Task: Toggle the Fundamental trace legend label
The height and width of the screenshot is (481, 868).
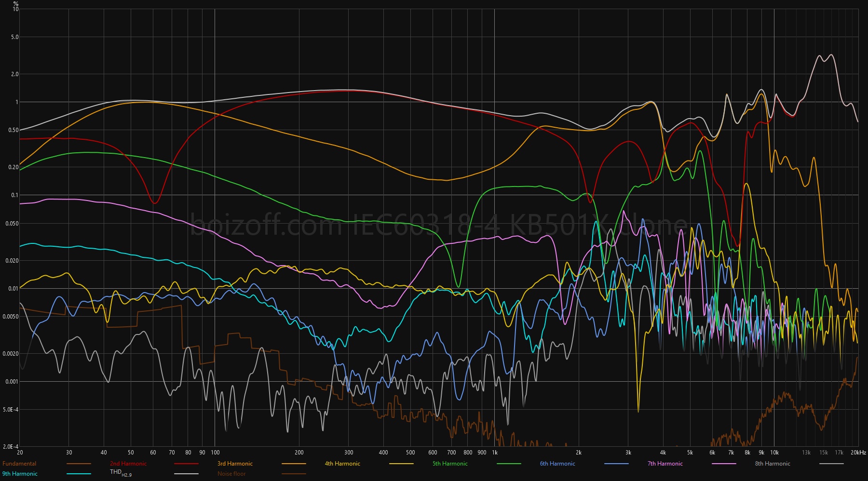Action: [19, 464]
